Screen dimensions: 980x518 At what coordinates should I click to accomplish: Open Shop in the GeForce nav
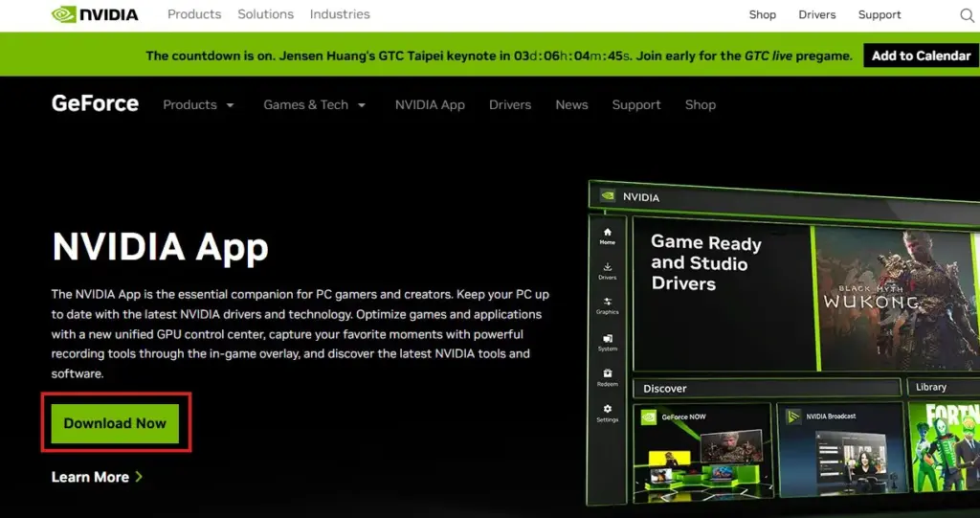click(700, 105)
